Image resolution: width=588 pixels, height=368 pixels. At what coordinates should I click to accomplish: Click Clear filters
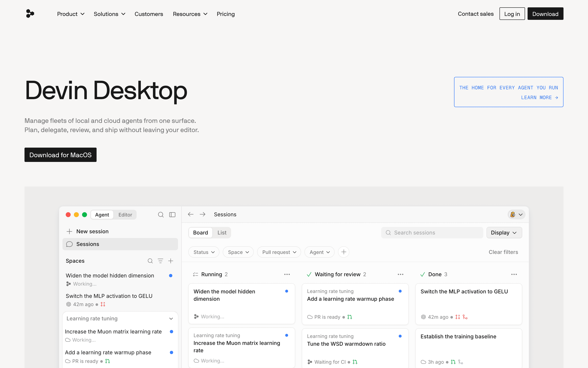pyautogui.click(x=503, y=252)
